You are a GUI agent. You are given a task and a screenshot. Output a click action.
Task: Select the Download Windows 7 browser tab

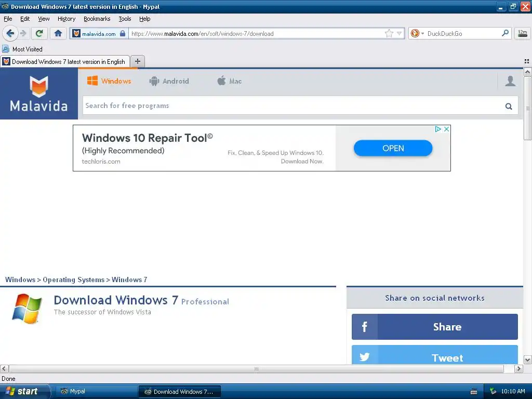pyautogui.click(x=65, y=61)
